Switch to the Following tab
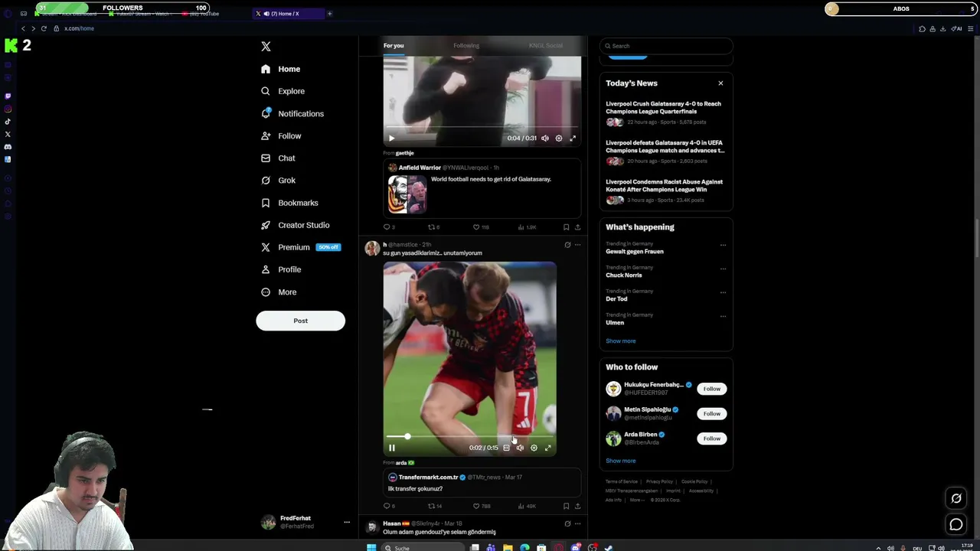This screenshot has height=551, width=980. coord(466,45)
